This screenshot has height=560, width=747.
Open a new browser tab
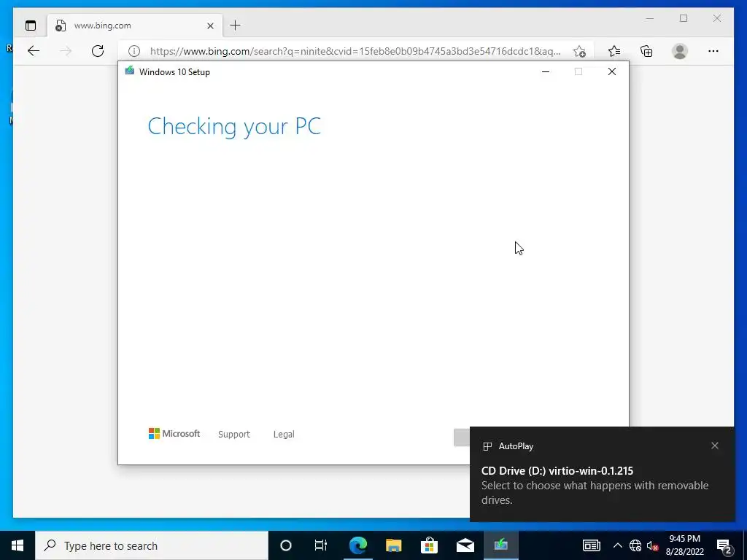(236, 26)
